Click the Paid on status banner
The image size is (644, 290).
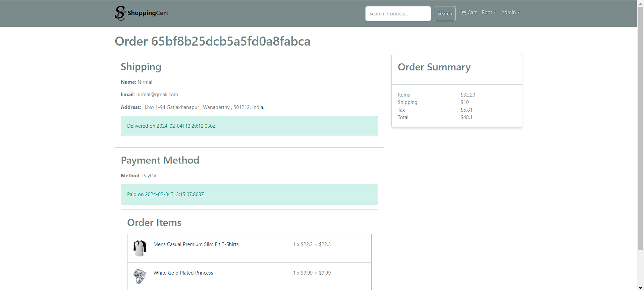pyautogui.click(x=249, y=194)
